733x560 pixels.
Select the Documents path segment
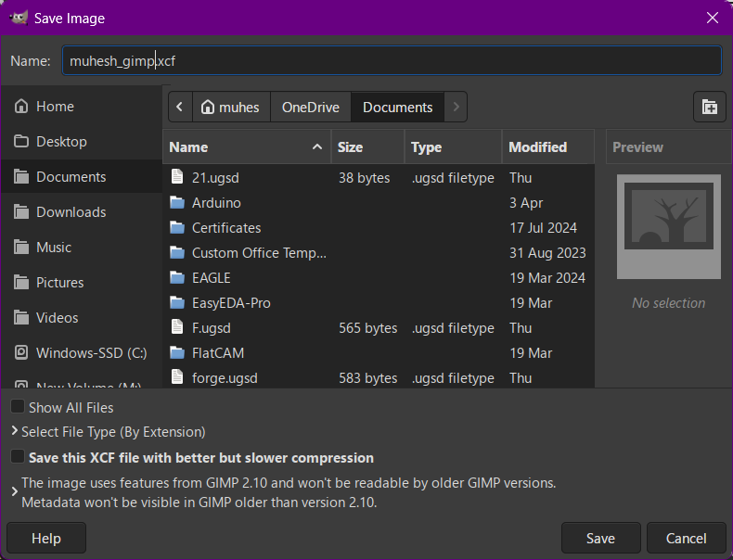(397, 107)
